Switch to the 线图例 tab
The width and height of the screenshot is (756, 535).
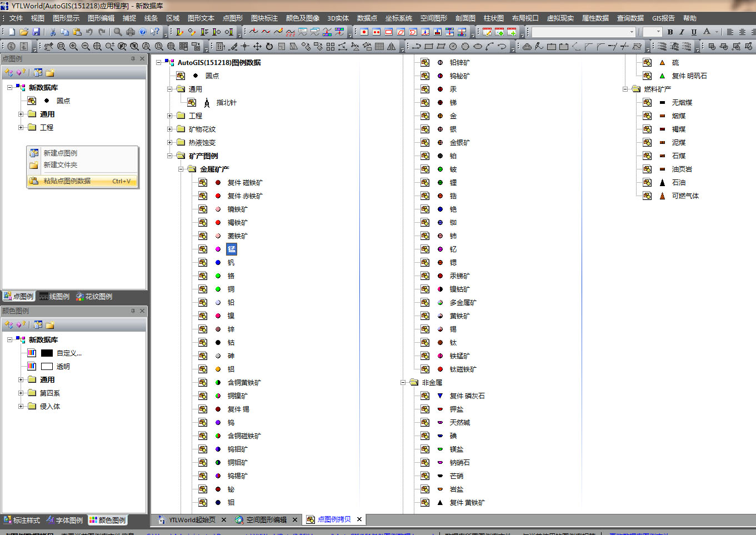tap(55, 297)
